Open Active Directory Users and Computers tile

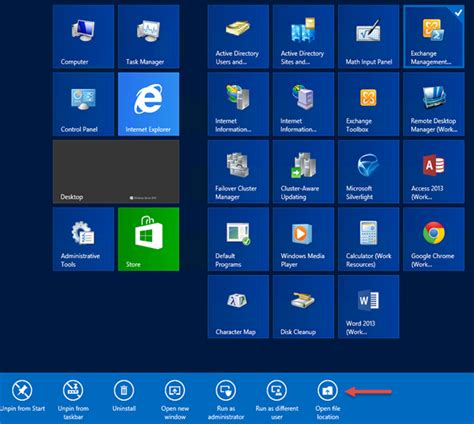238,36
